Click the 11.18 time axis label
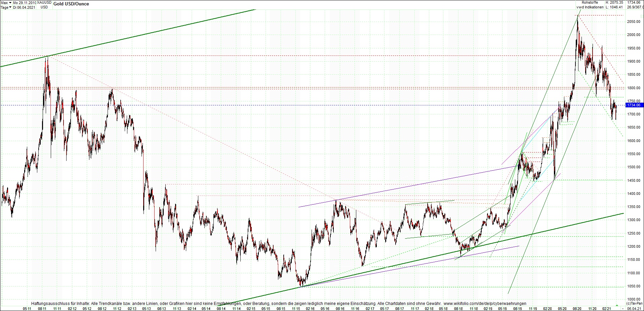 click(x=474, y=309)
